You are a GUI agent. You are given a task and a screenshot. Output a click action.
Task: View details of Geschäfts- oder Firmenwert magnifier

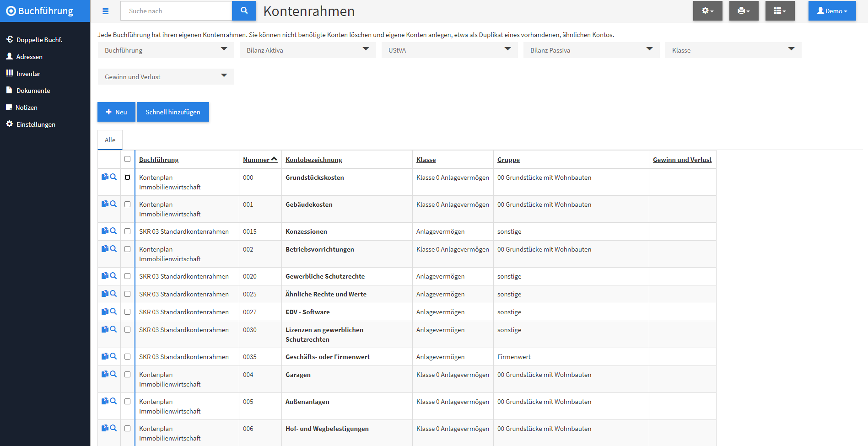click(x=113, y=356)
